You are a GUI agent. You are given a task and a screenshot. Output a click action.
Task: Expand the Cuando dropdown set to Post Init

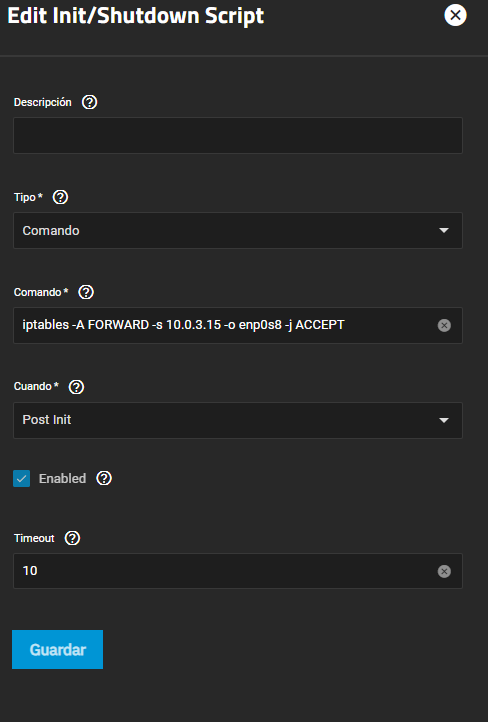(238, 420)
